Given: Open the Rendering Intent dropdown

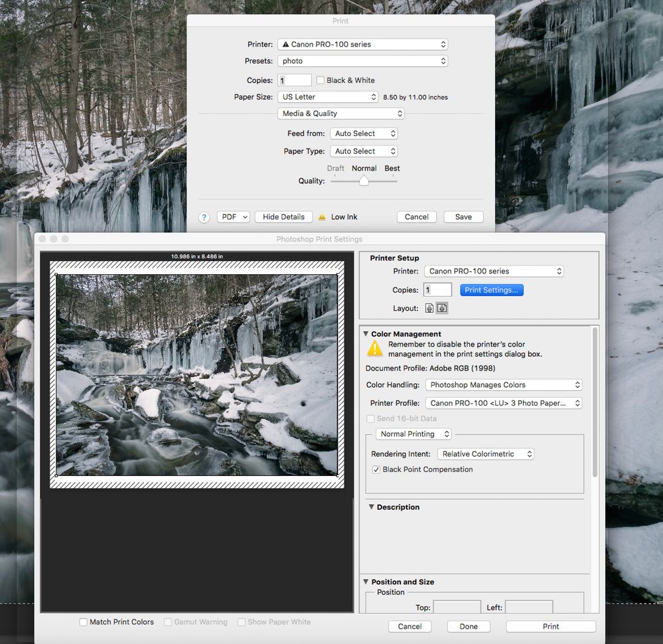Looking at the screenshot, I should (x=486, y=454).
